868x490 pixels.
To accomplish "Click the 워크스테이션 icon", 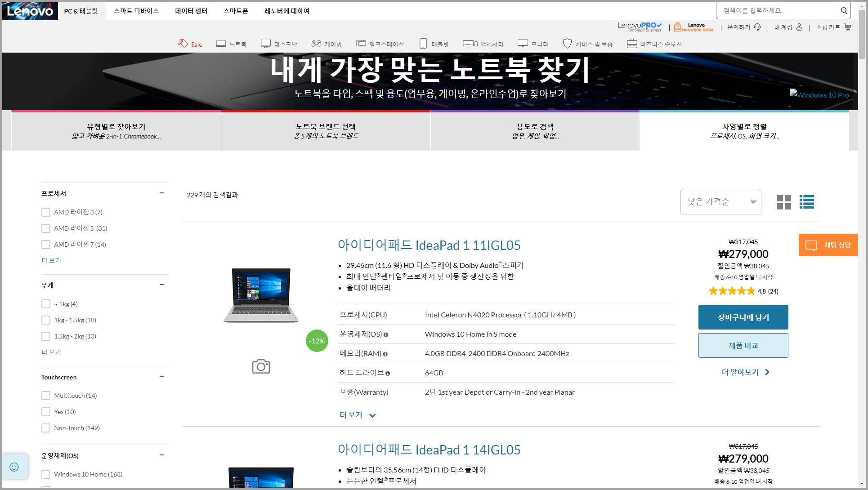I will tap(361, 44).
